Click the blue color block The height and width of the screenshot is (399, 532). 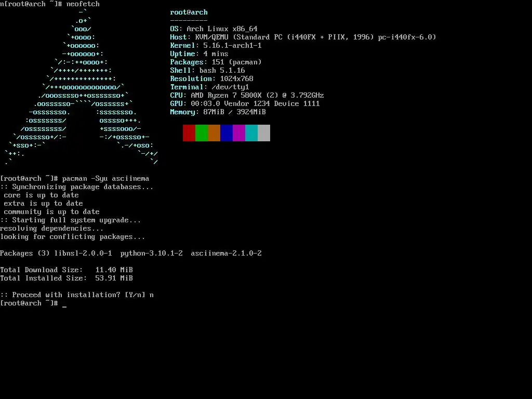[x=227, y=132]
